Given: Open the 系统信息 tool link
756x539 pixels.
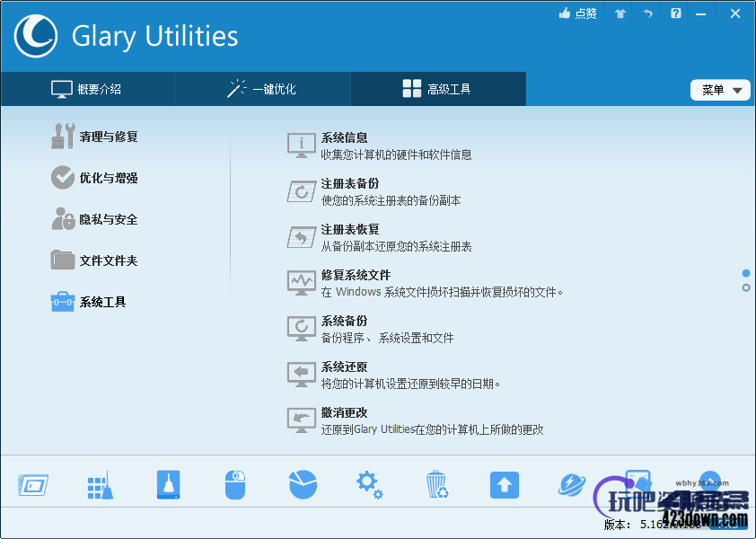Looking at the screenshot, I should pyautogui.click(x=344, y=137).
